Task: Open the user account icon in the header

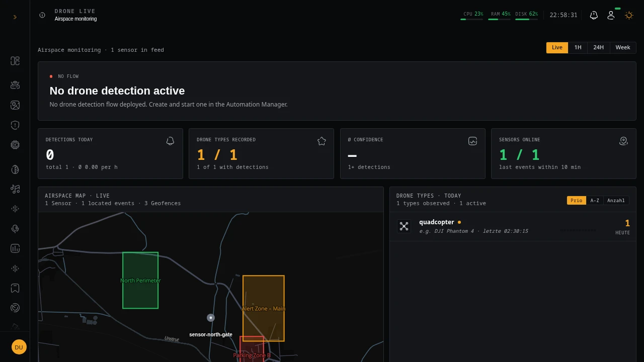Action: click(x=611, y=15)
